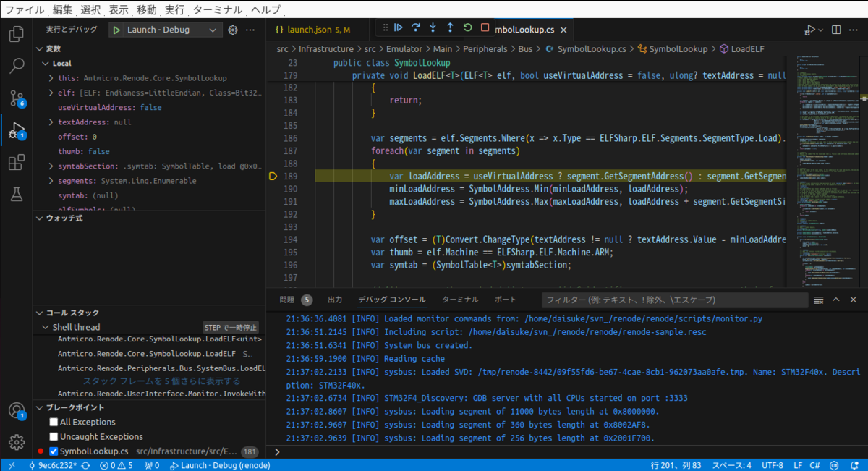
Task: Expand the symtabSection variable
Action: (x=51, y=166)
